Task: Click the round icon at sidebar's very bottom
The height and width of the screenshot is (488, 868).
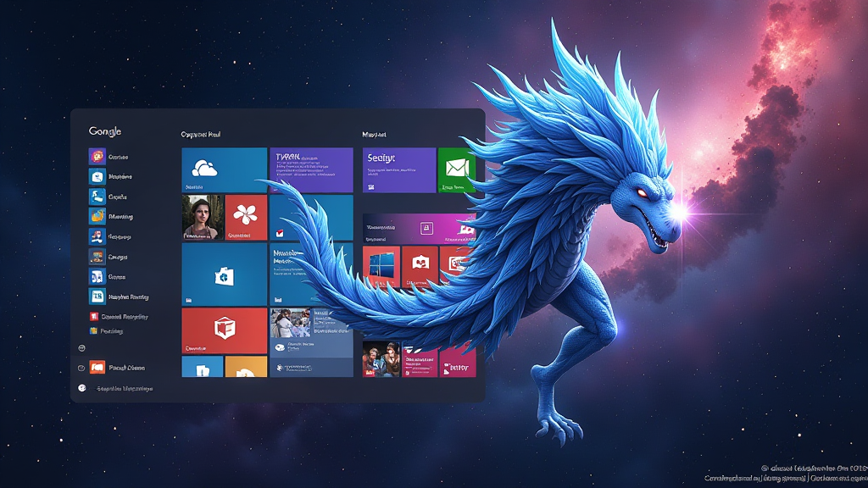Action: tap(82, 388)
